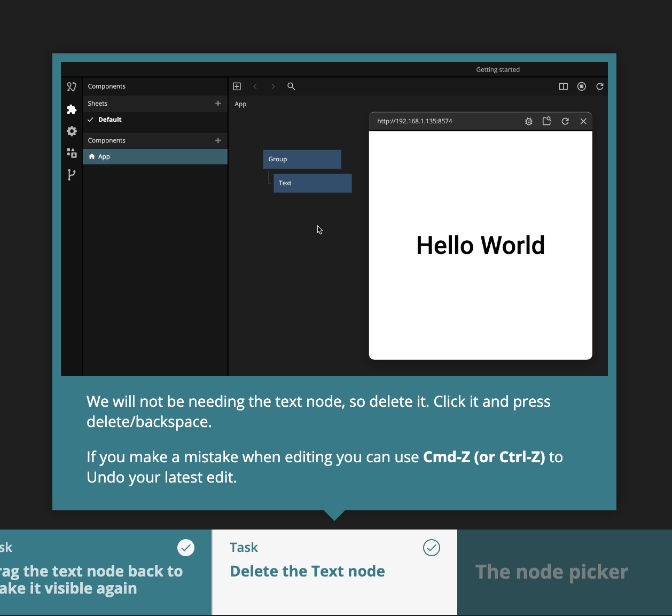Image resolution: width=672 pixels, height=616 pixels.
Task: Open the Delete the Text node task
Action: tap(307, 571)
